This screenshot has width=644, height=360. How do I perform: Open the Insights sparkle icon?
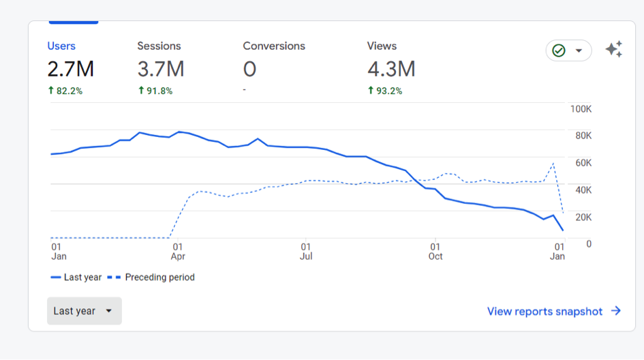coord(613,50)
